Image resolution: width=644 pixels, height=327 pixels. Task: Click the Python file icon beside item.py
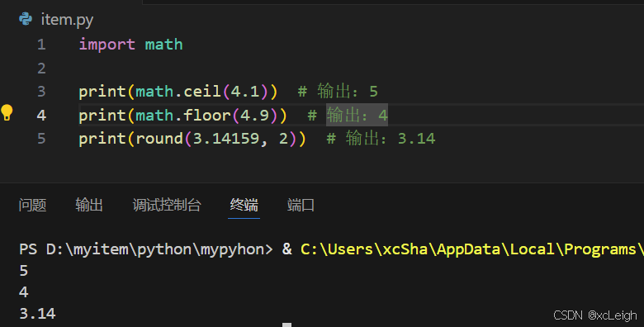tap(26, 19)
